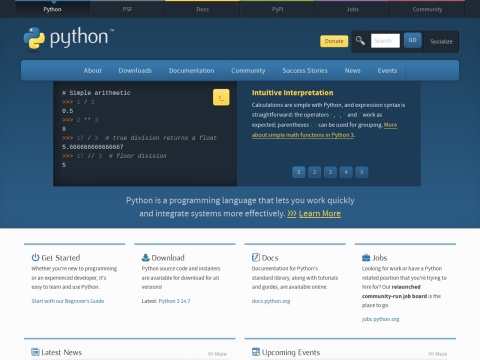
Task: Click the Docs page icon
Action: (256, 257)
